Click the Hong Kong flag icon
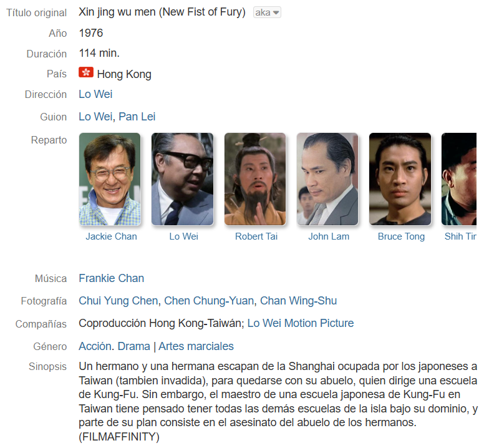484x448 pixels. tap(86, 72)
